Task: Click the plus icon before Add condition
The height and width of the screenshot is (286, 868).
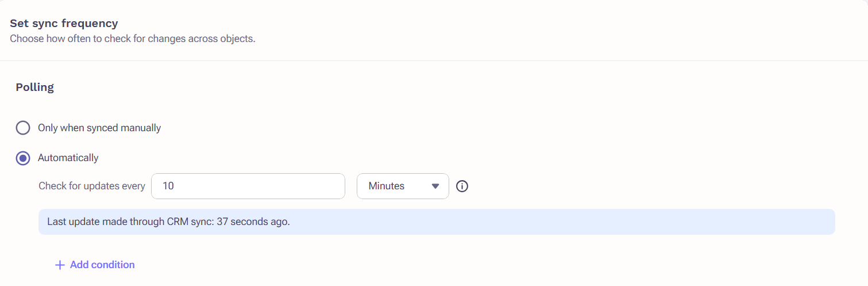Action: point(60,265)
